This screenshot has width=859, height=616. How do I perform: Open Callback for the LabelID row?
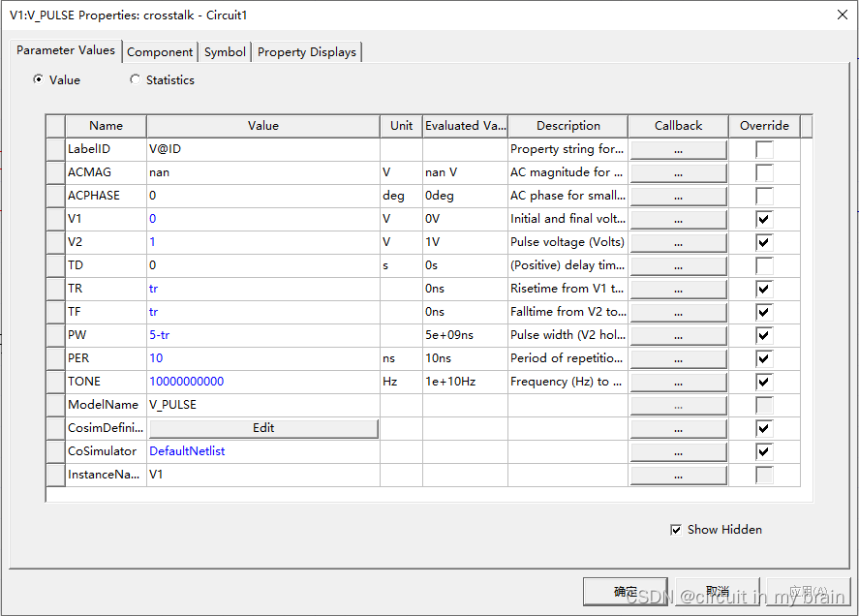point(678,149)
